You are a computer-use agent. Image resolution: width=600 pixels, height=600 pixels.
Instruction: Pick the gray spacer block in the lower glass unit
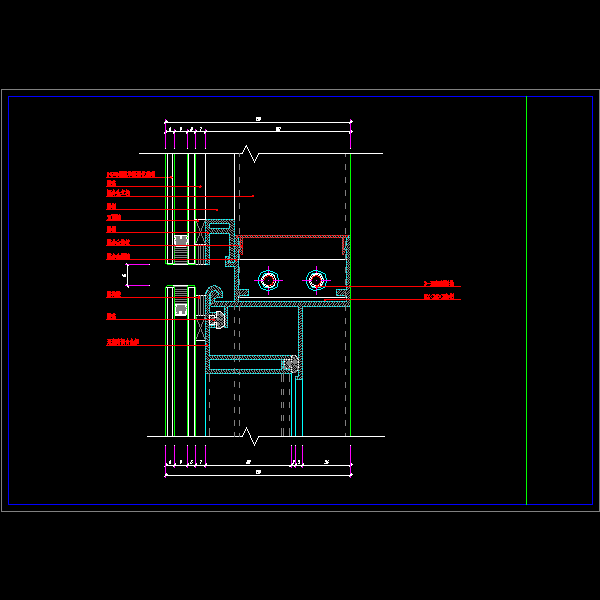coord(181,309)
